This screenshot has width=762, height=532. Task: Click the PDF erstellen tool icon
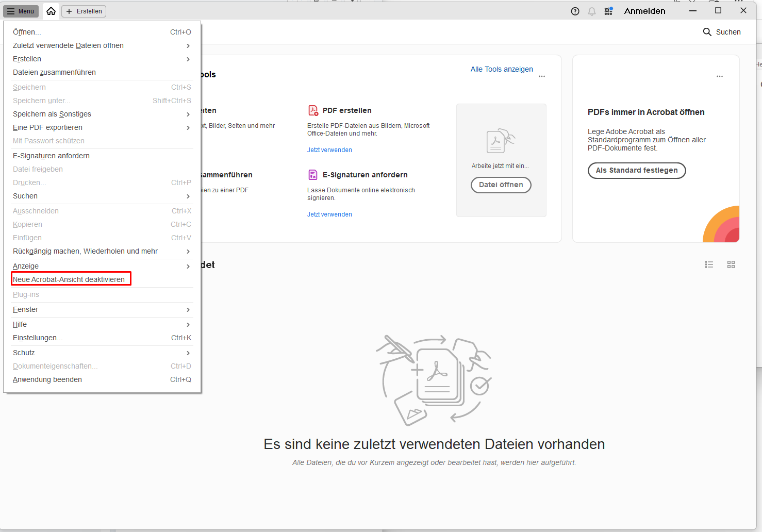[313, 110]
